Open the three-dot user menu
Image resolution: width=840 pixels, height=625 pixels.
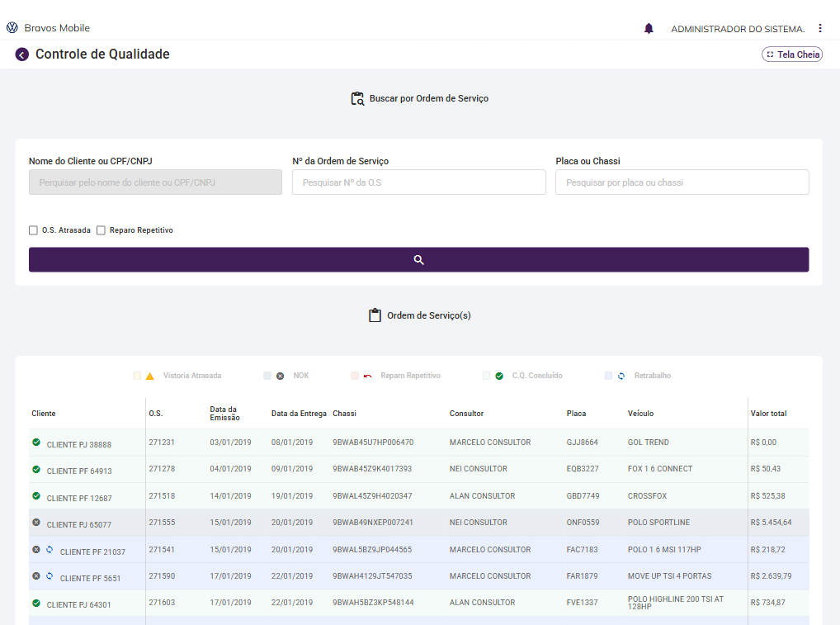(819, 28)
